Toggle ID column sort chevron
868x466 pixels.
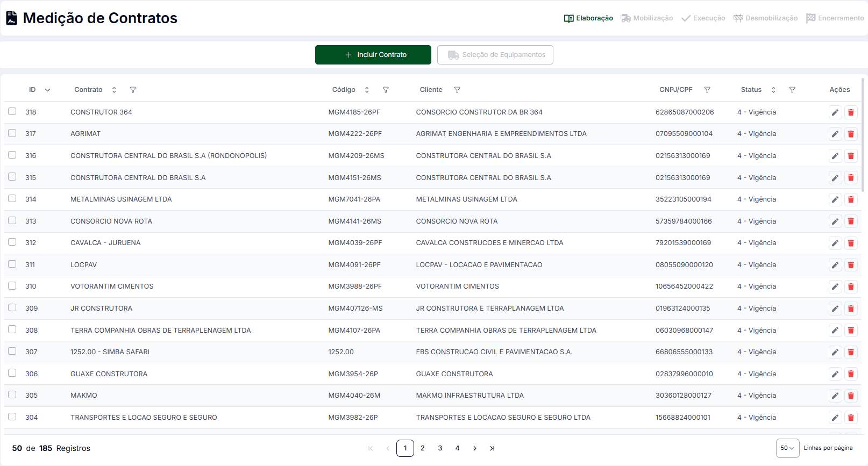coord(47,90)
